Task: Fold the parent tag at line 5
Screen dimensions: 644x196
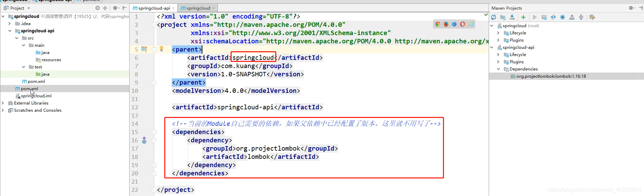Action: click(x=154, y=50)
